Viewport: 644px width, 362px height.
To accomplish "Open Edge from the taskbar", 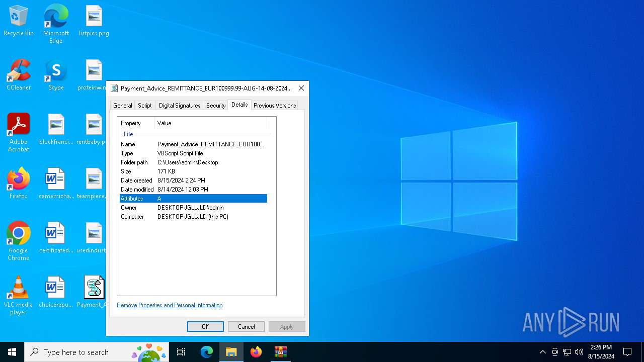I will [x=207, y=352].
